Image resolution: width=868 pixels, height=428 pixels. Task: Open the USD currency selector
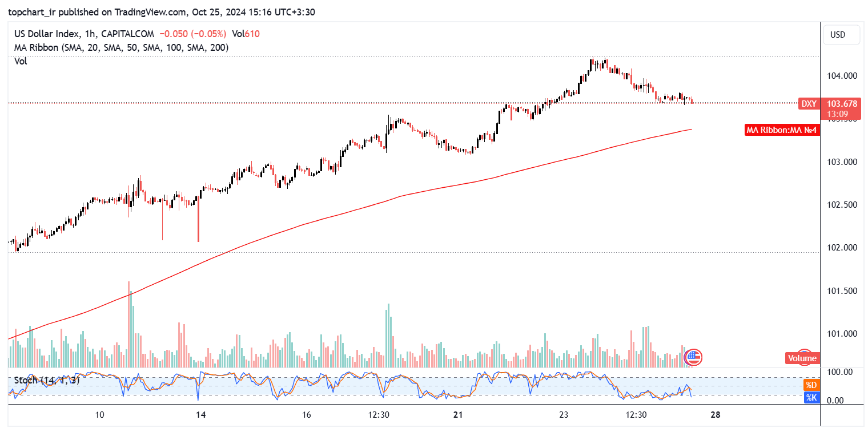pyautogui.click(x=842, y=35)
